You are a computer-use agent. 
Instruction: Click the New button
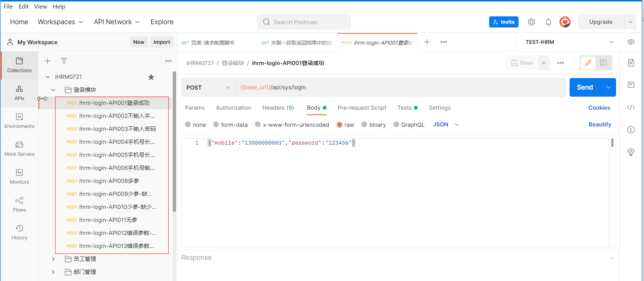pos(139,42)
